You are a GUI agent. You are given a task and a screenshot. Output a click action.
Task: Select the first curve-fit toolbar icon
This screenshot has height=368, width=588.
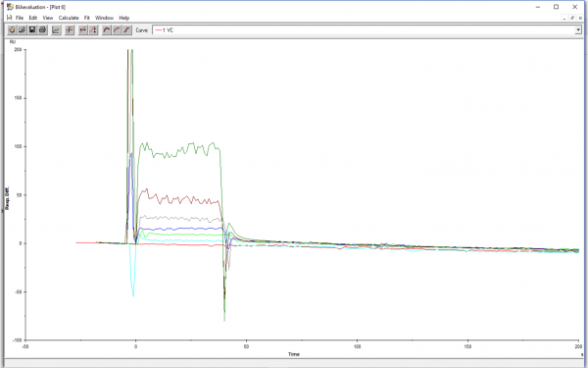click(x=107, y=29)
